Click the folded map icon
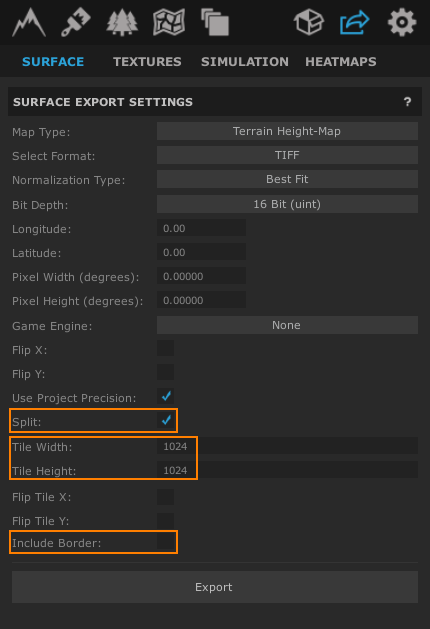The height and width of the screenshot is (629, 430). pos(169,22)
